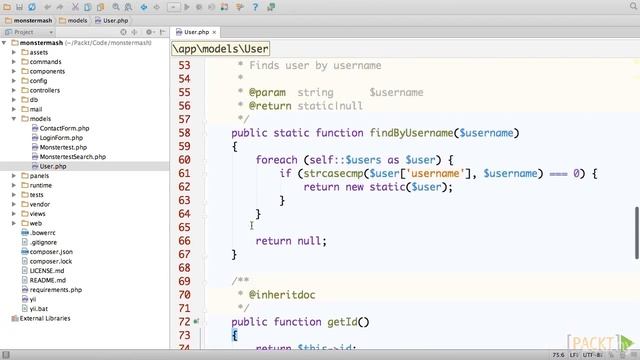Expand the config folder
This screenshot has height=360, width=640.
[x=14, y=81]
